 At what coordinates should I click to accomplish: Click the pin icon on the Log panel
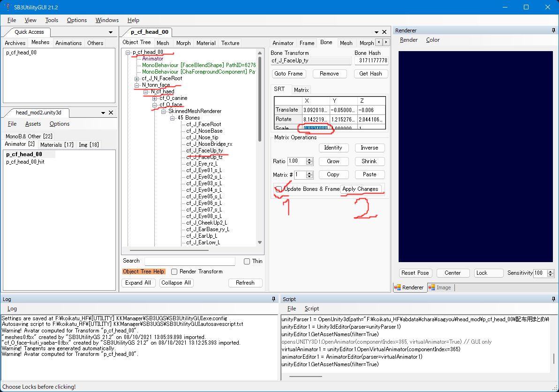pyautogui.click(x=273, y=299)
